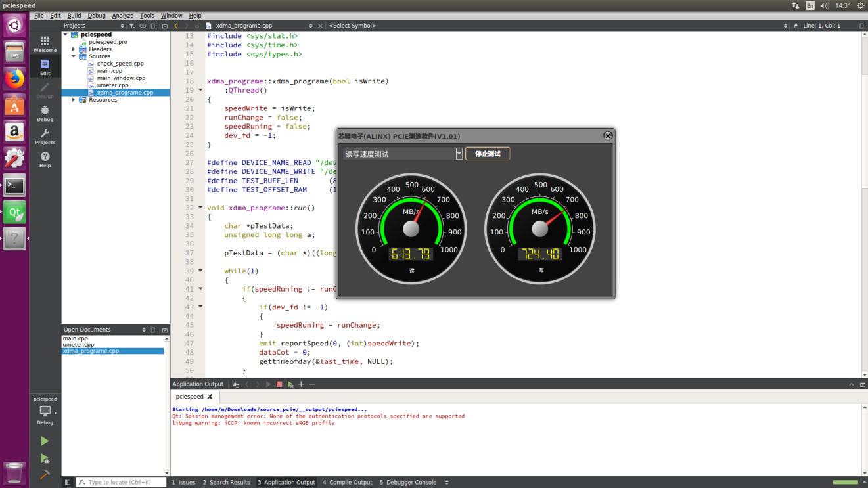Open the Analyze menu
Image resolution: width=868 pixels, height=488 pixels.
(x=122, y=15)
